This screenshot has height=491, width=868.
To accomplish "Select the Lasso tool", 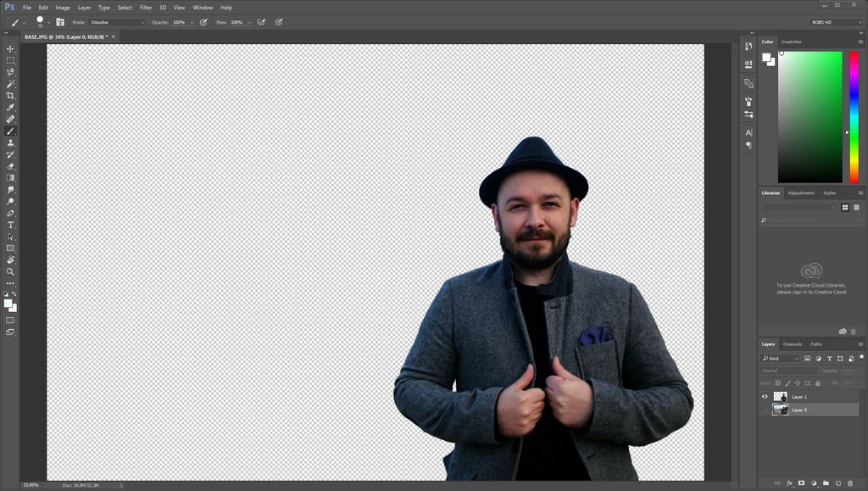I will click(11, 71).
